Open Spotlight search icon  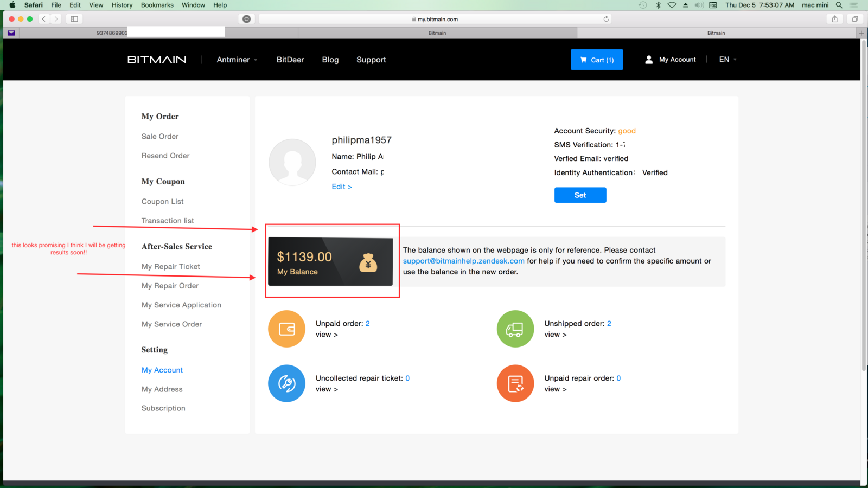click(839, 5)
